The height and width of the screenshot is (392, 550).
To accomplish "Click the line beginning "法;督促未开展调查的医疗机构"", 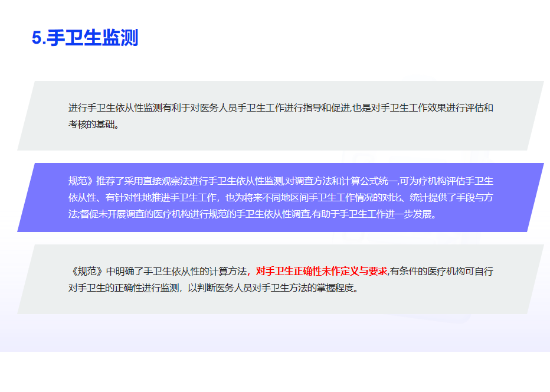I will 253,214.
